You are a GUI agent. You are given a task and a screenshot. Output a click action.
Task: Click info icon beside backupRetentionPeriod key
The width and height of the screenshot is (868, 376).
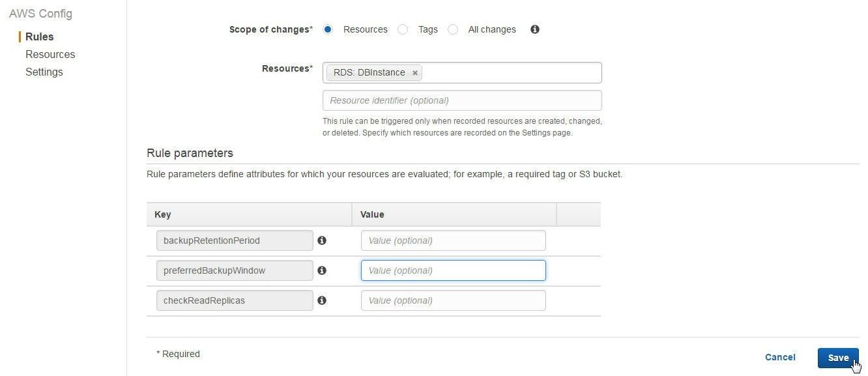pos(321,240)
